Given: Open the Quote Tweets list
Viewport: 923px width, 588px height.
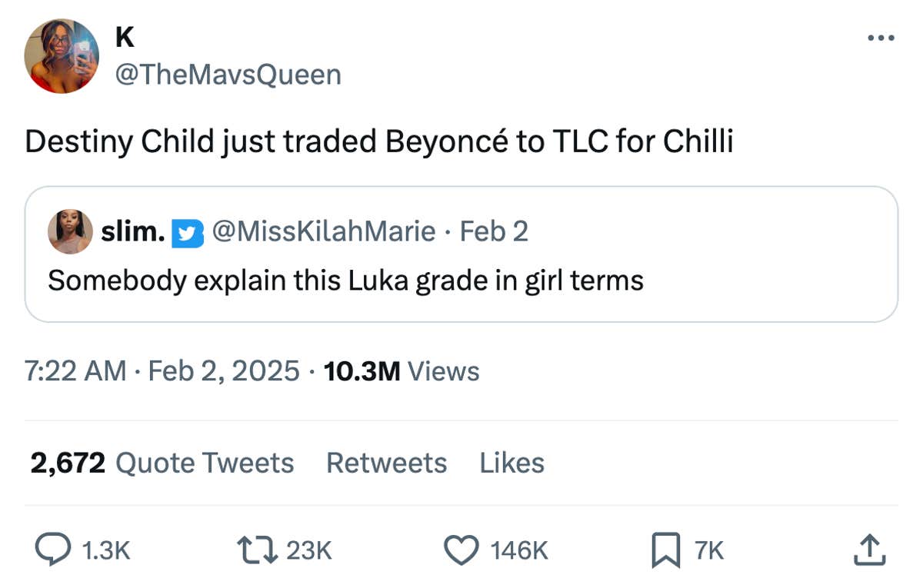Looking at the screenshot, I should (x=162, y=463).
